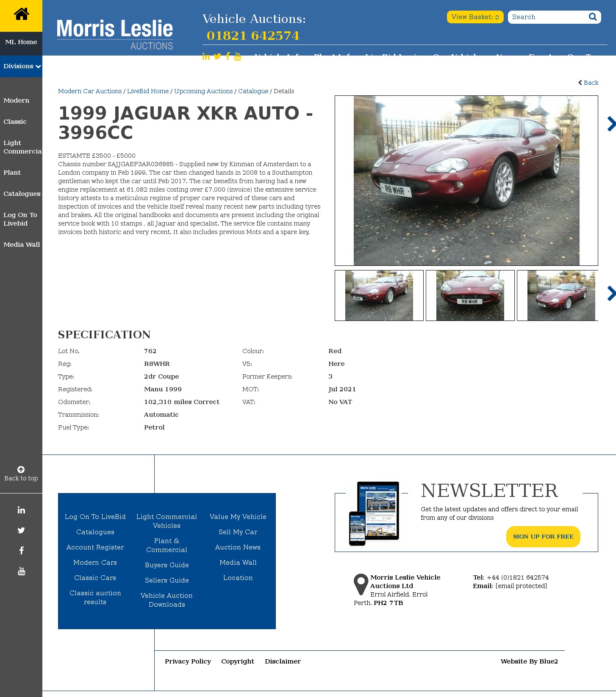Open Classic in sidebar
Viewport: 616px width, 697px height.
pos(15,122)
